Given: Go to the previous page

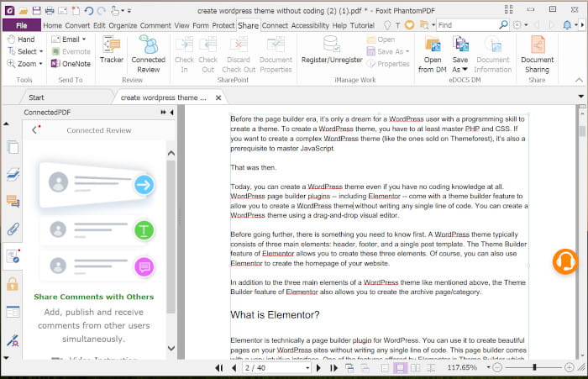Looking at the screenshot, I should tap(234, 368).
